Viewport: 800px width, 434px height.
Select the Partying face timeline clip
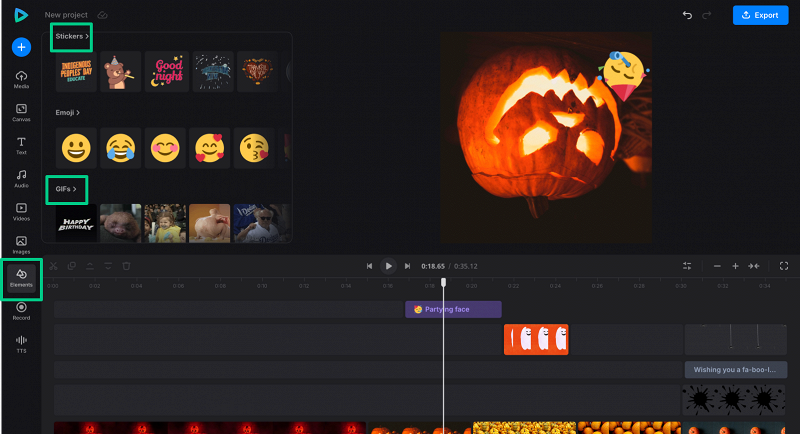(453, 309)
